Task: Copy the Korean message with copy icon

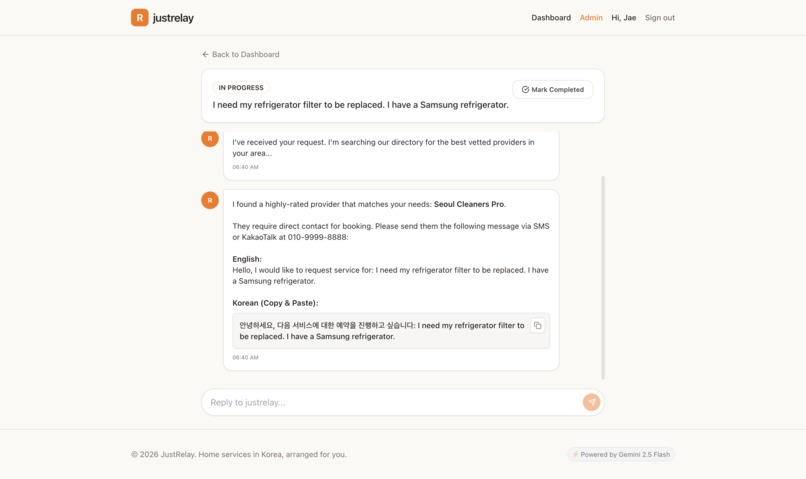Action: coord(537,325)
